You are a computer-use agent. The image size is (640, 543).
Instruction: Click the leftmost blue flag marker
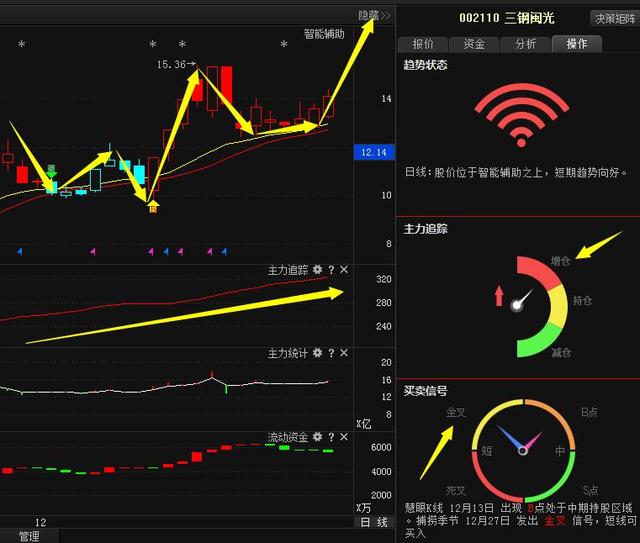(20, 251)
